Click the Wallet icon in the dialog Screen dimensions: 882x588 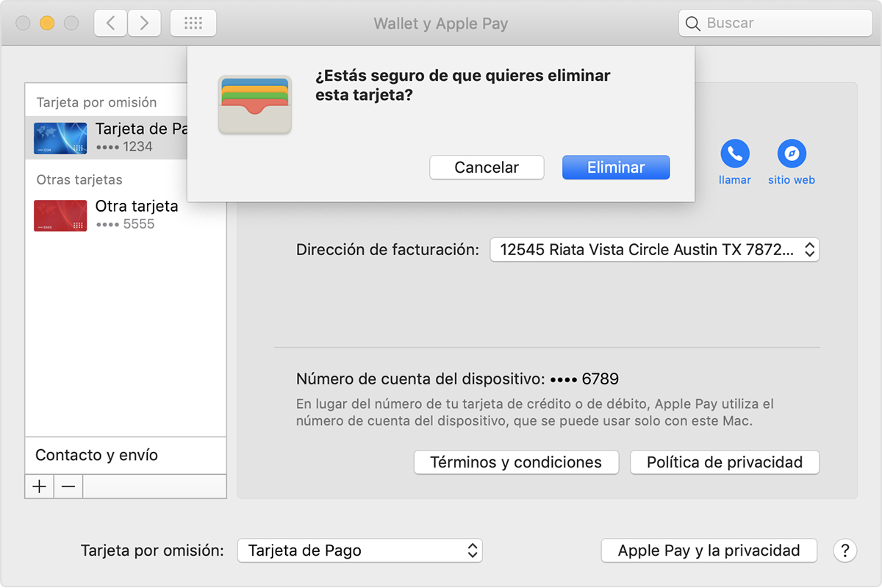(255, 104)
